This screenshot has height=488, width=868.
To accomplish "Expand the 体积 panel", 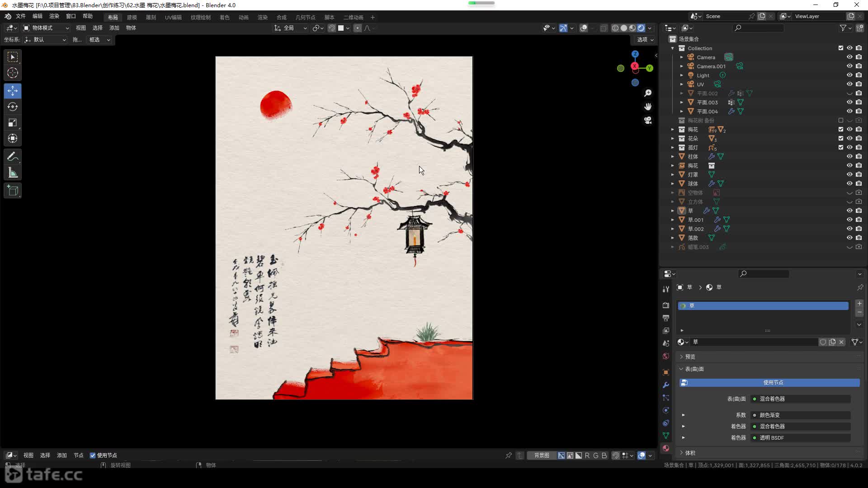I will pos(690,453).
